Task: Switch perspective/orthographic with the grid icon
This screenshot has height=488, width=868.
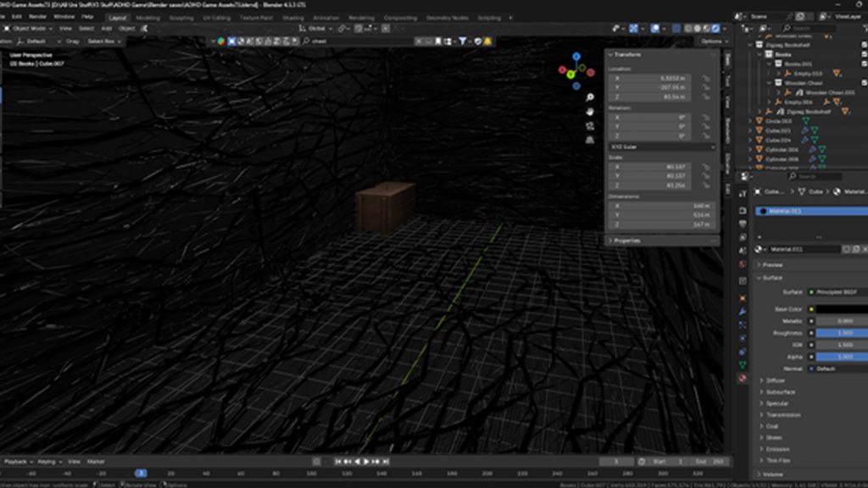Action: 589,140
